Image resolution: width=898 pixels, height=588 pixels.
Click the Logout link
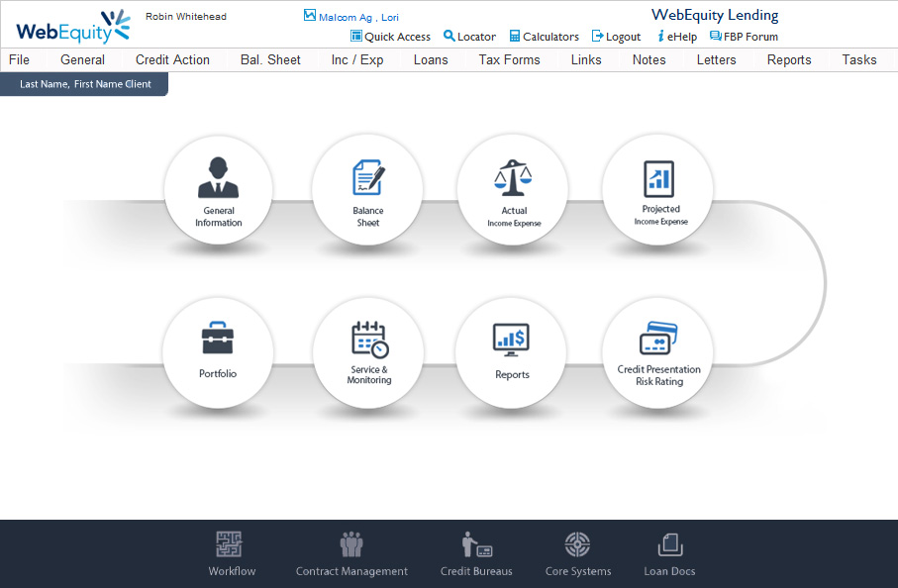point(616,37)
